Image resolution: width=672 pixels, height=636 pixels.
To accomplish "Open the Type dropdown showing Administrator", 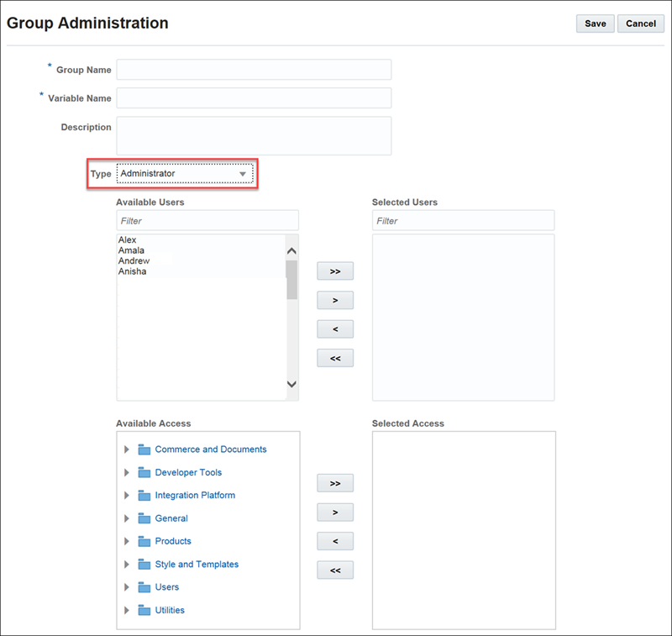I will [185, 174].
